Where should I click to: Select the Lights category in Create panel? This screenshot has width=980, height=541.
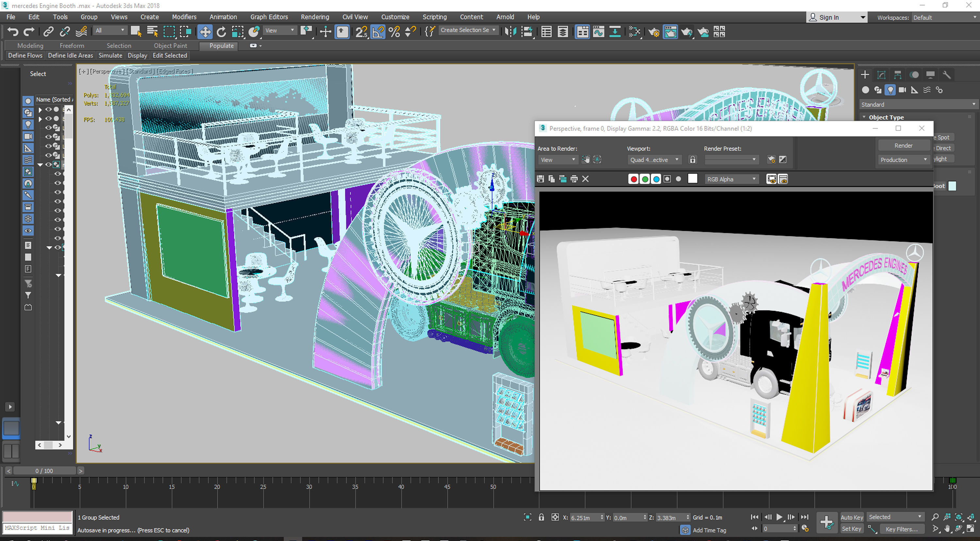point(890,90)
